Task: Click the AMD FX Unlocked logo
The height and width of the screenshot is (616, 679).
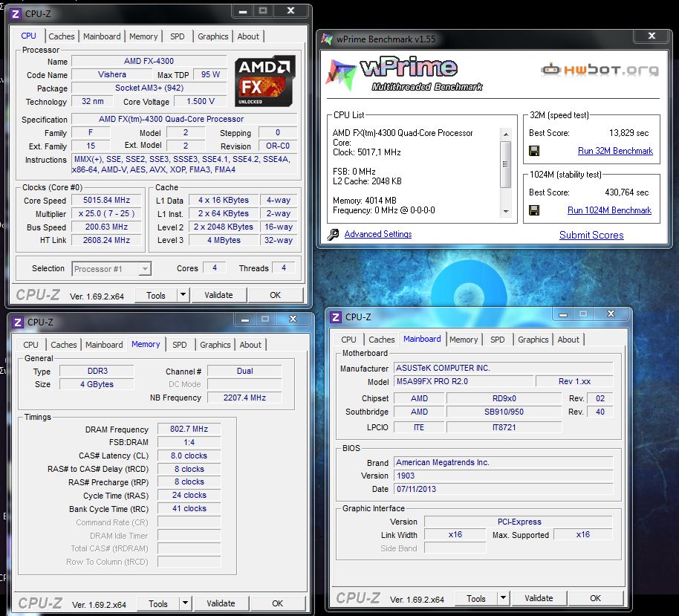Action: pyautogui.click(x=265, y=81)
